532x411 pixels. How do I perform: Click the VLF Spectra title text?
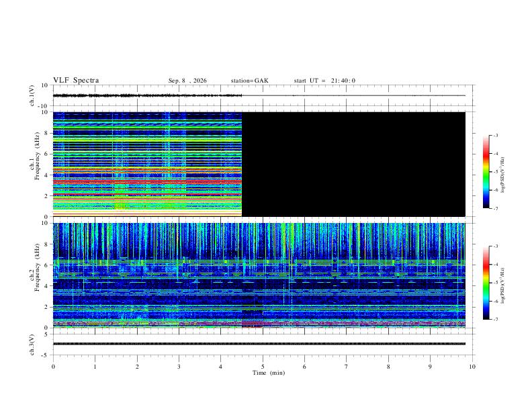(x=76, y=81)
